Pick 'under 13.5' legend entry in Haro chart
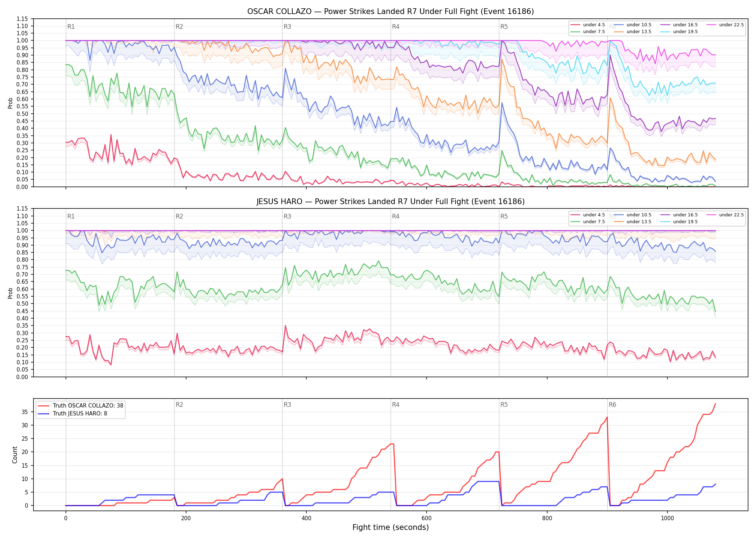Screen dimensions: 756x540 click(x=633, y=222)
